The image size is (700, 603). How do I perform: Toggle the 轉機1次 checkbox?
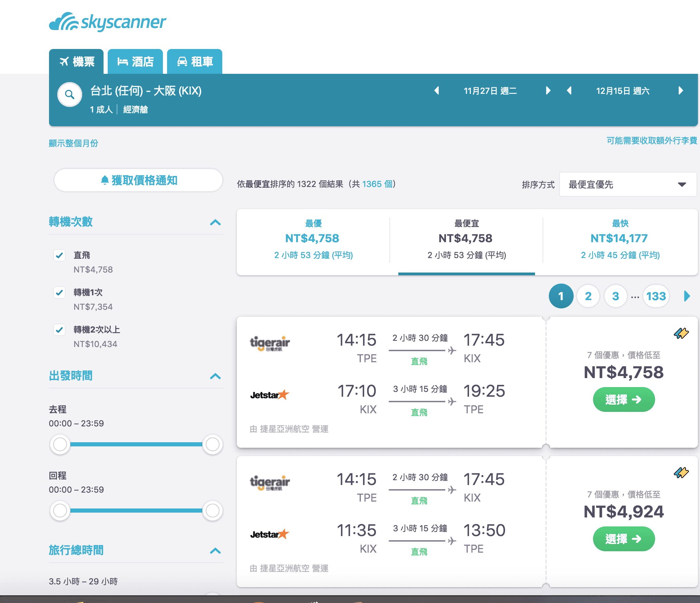pyautogui.click(x=59, y=293)
